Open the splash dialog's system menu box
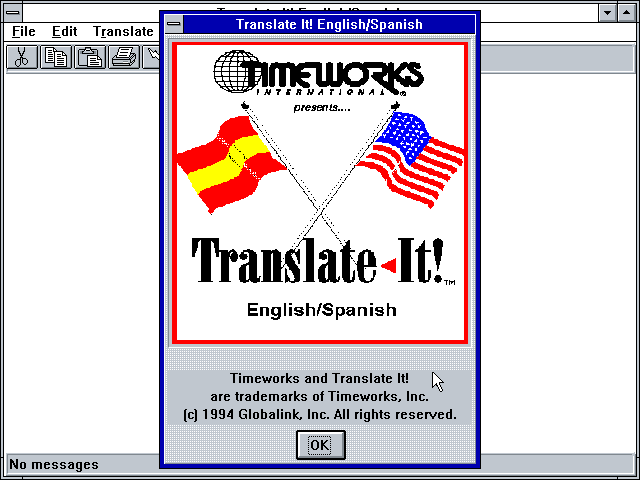 click(x=174, y=24)
